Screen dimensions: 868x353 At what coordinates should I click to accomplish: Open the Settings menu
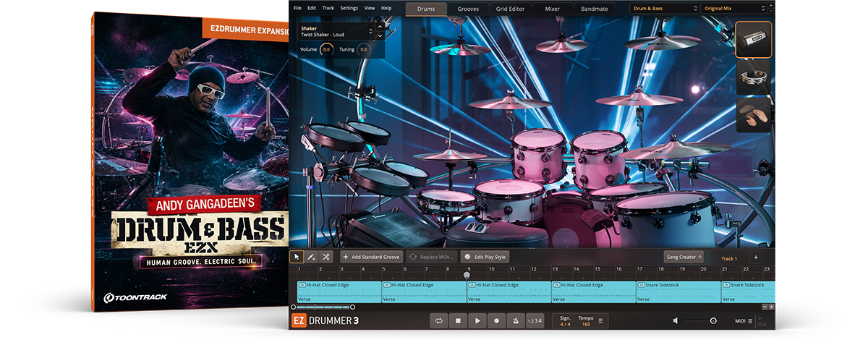349,8
